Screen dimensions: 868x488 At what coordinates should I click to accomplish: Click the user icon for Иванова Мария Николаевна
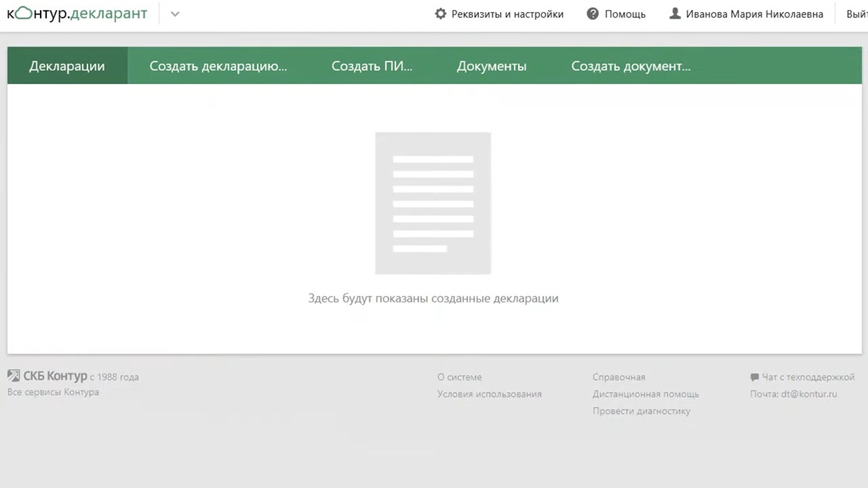point(675,14)
